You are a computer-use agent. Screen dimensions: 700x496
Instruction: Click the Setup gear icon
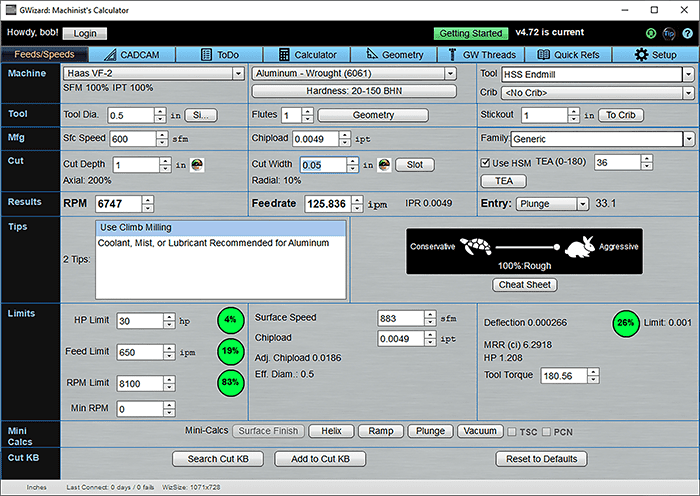[x=641, y=54]
